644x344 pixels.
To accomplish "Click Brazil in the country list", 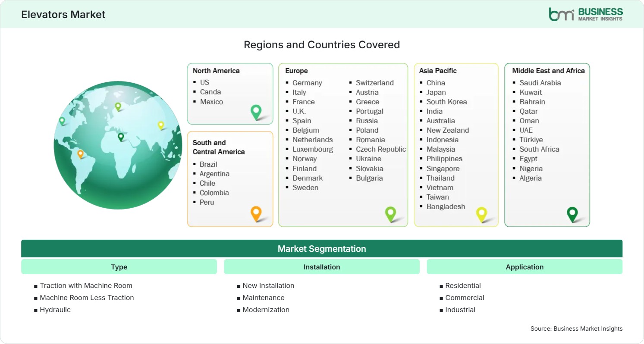I will click(208, 164).
